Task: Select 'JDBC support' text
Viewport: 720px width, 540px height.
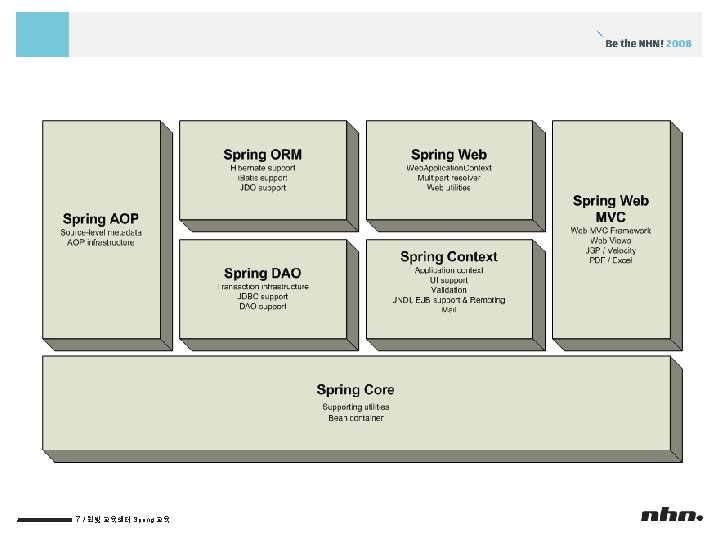Action: click(263, 297)
